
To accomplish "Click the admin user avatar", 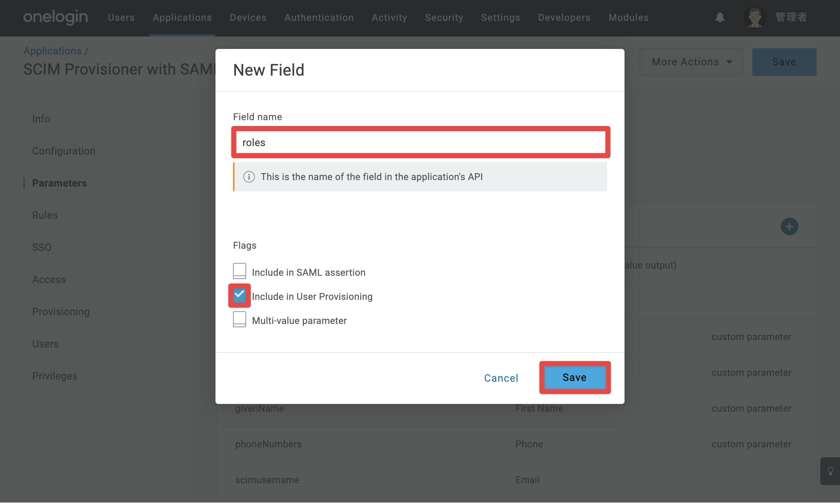I will click(755, 17).
